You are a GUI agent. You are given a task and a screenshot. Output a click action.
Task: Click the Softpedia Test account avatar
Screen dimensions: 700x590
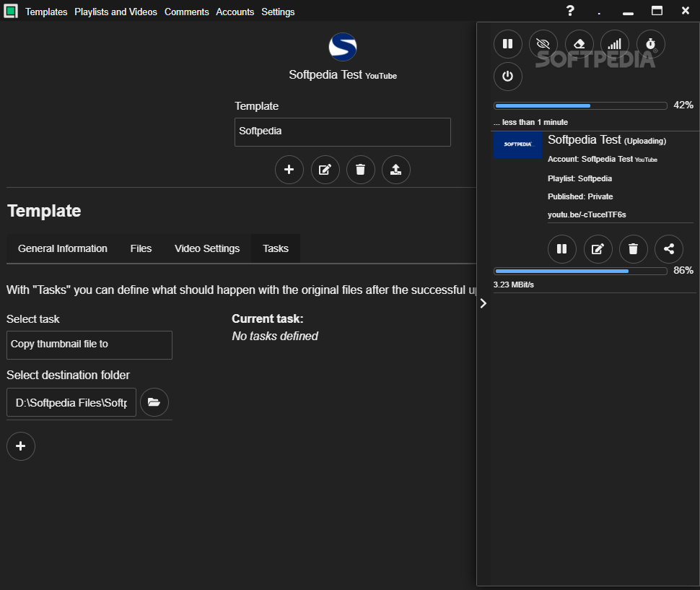coord(342,47)
